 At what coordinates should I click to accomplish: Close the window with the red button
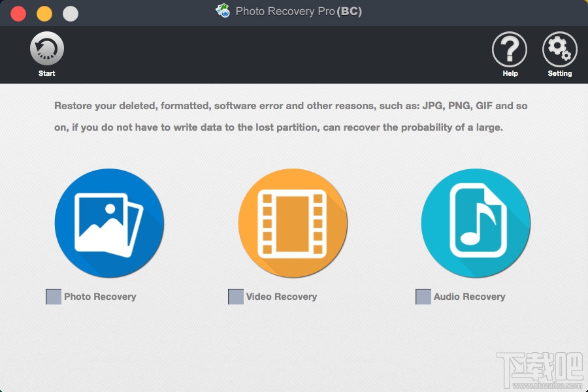click(18, 14)
